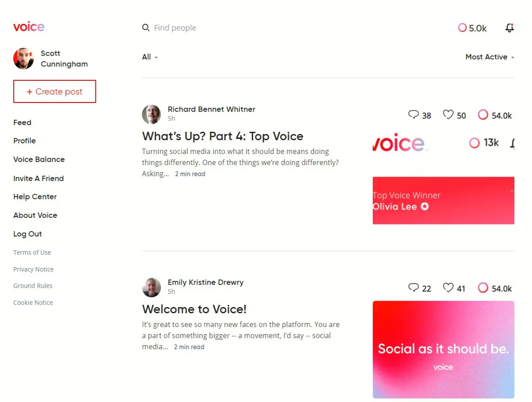Go to Feed in the sidebar
This screenshot has height=402, width=532.
coord(22,122)
